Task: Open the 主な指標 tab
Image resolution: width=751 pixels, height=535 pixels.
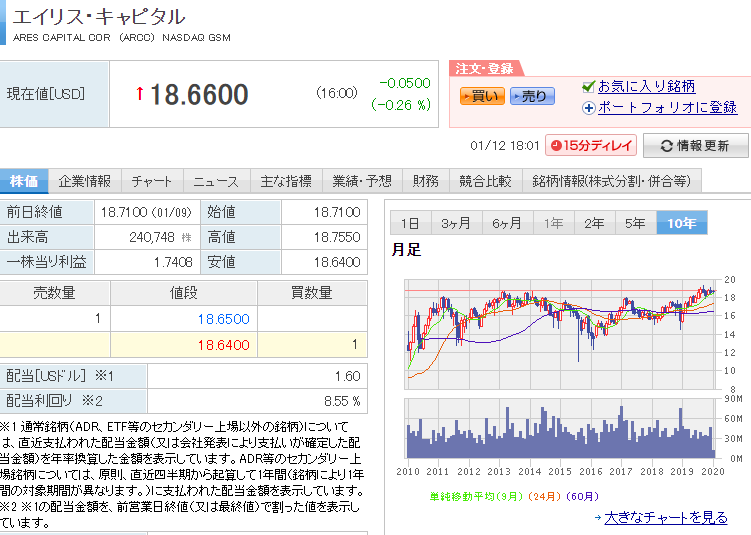Action: 286,181
